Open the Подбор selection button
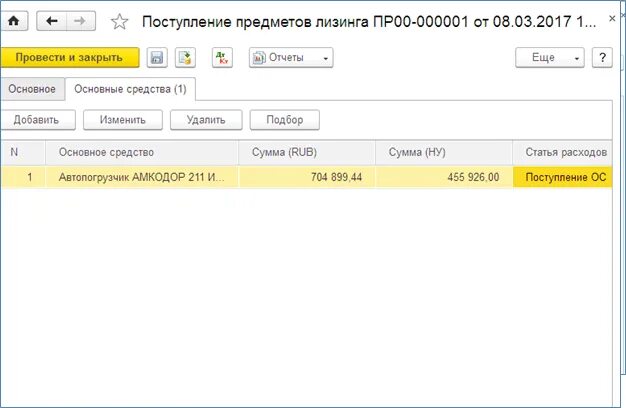Screen dimensions: 626x408 [x=285, y=120]
